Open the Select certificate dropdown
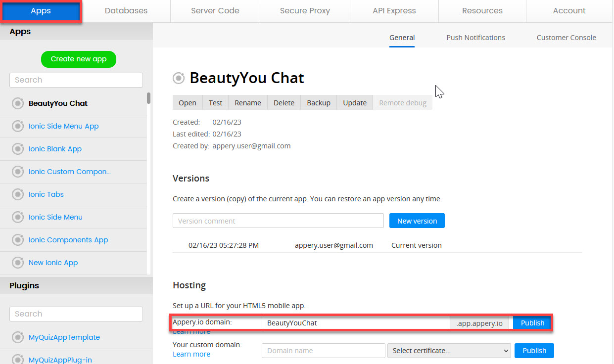This screenshot has height=364, width=614. pyautogui.click(x=449, y=351)
